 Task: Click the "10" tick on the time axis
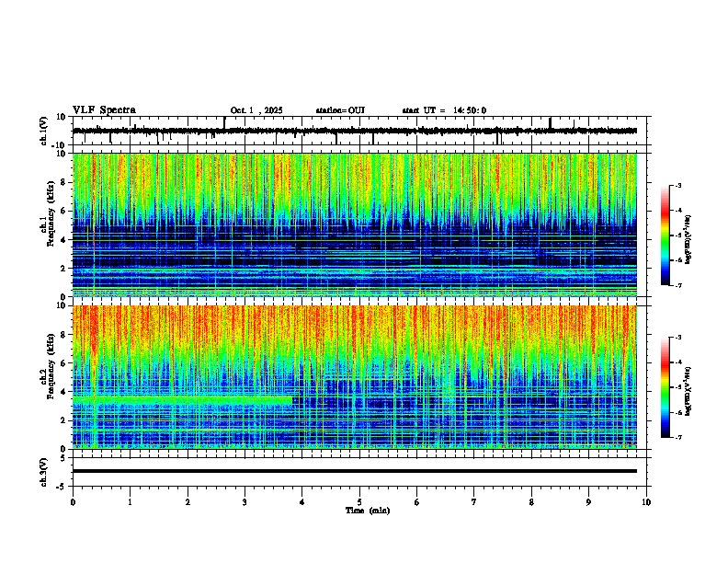click(646, 502)
